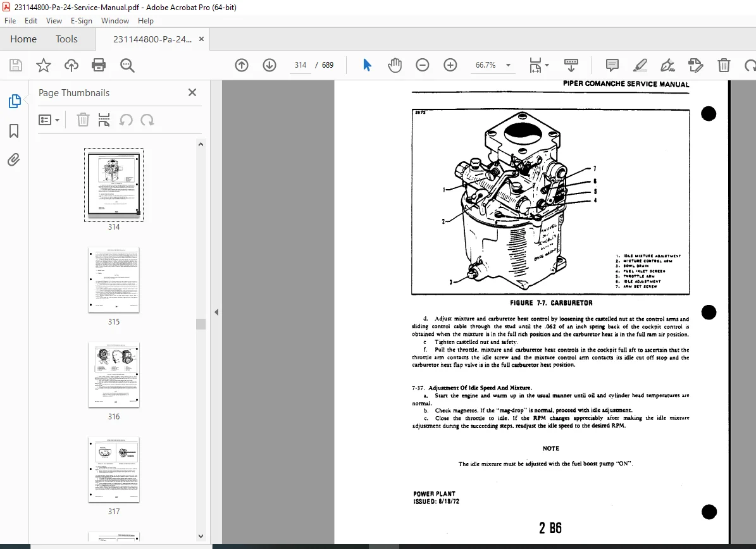
Task: Open the File menu
Action: [10, 21]
